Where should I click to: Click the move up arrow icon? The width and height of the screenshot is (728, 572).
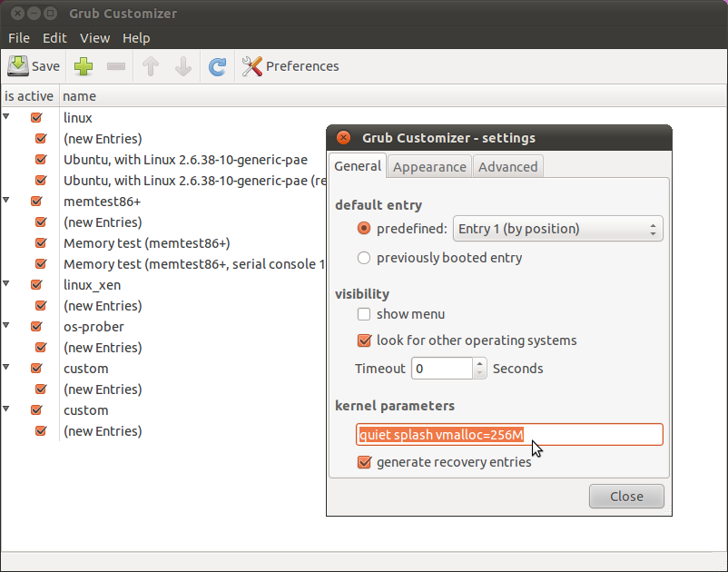click(151, 66)
